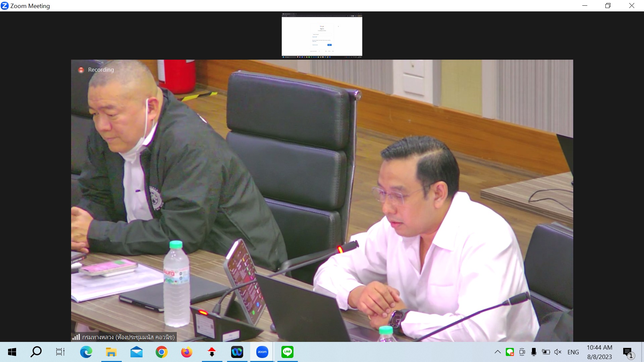Switch to Webex app on taskbar
This screenshot has height=362, width=644.
pos(237,352)
